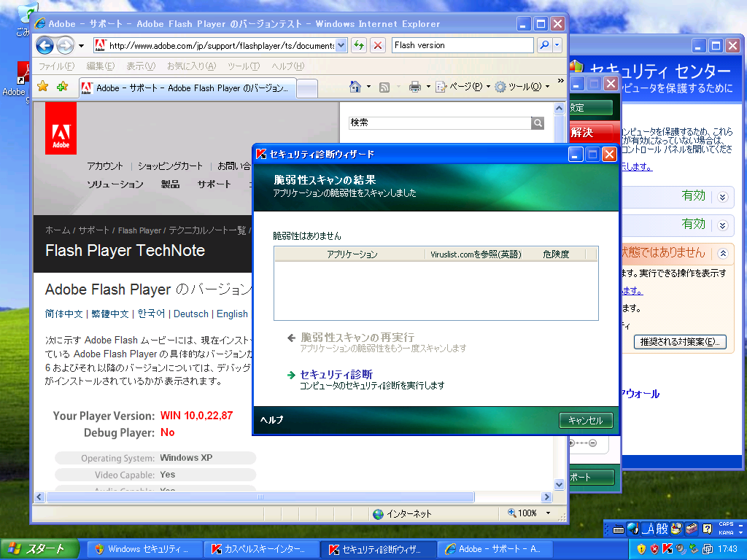The width and height of the screenshot is (747, 560).
Task: Click the Adobe site 検索 input field
Action: click(x=440, y=122)
